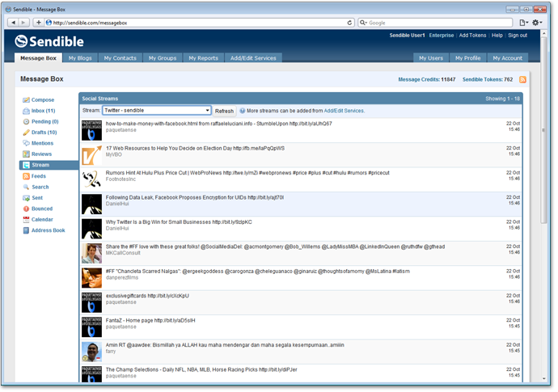Click the Stream Twitter icon
The height and width of the screenshot is (392, 558).
(x=26, y=166)
